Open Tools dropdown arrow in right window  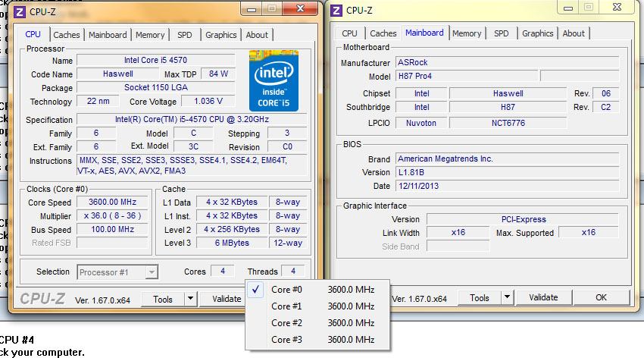pyautogui.click(x=507, y=297)
